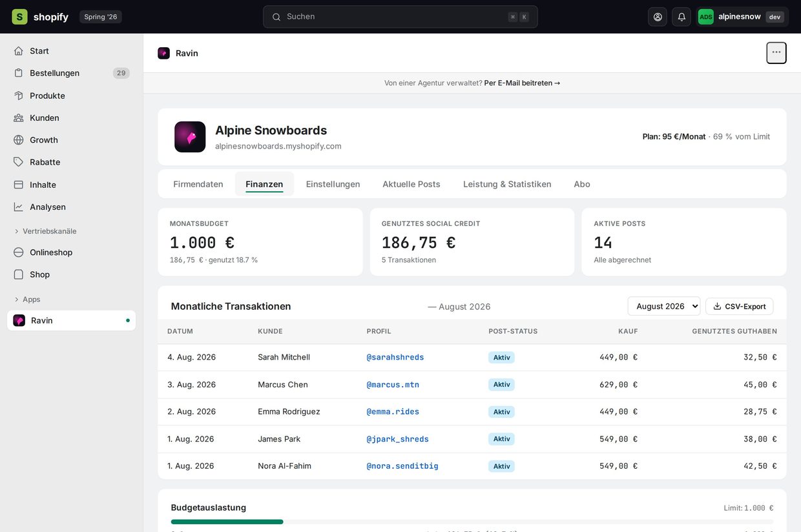This screenshot has width=801, height=532.
Task: Open the three-dots more actions button
Action: [x=776, y=53]
